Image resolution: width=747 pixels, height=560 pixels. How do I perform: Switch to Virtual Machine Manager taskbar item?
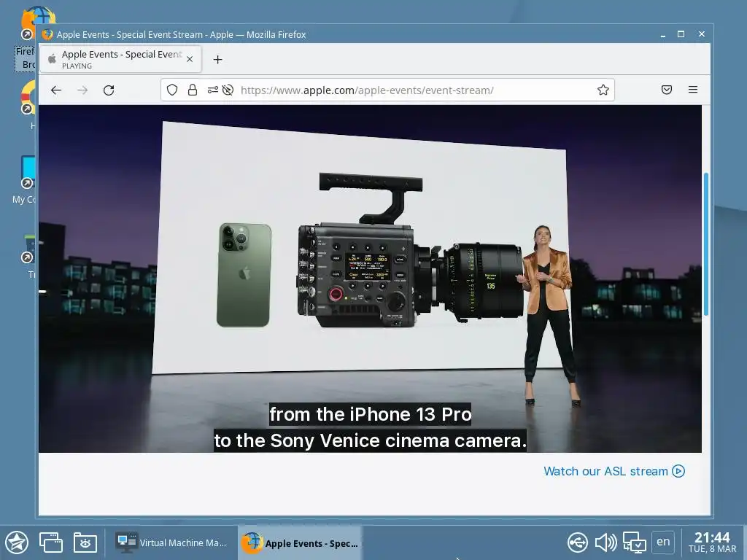(x=171, y=542)
